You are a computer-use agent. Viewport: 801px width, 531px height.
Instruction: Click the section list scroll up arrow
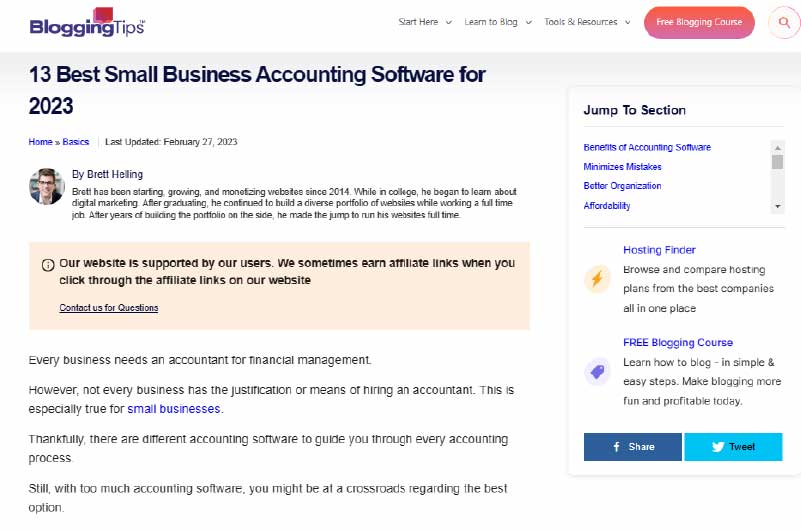778,148
